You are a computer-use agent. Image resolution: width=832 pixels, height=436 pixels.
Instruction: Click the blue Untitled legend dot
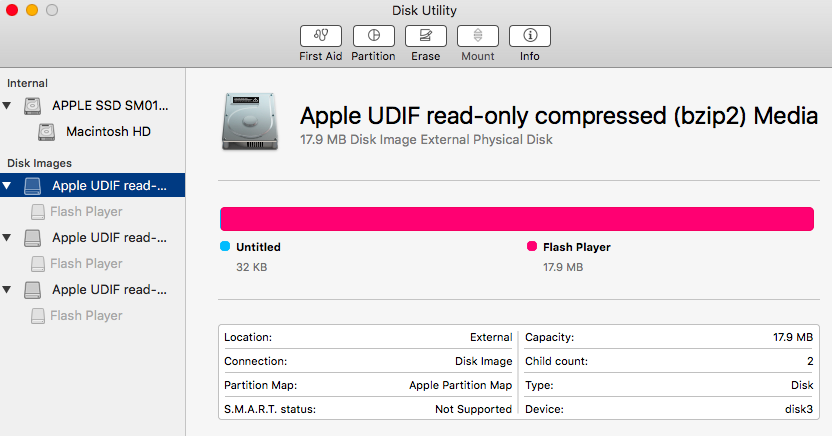click(225, 246)
